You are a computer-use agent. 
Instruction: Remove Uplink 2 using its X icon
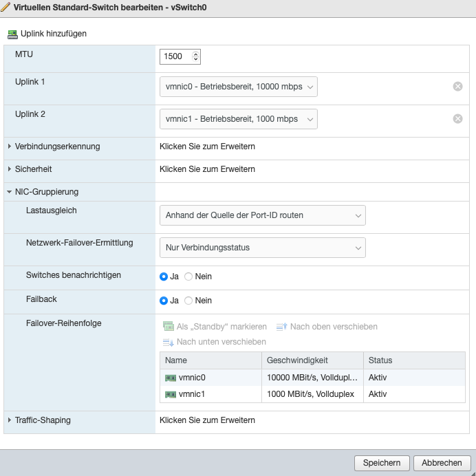click(457, 119)
